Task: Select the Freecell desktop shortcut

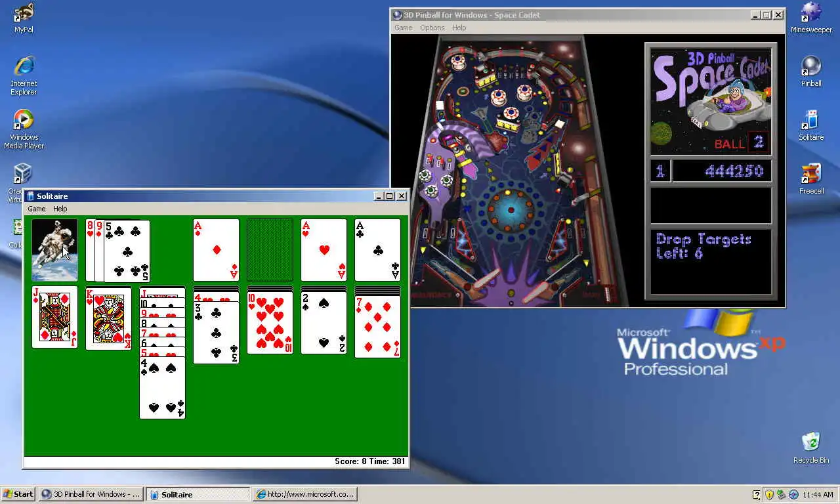Action: (x=811, y=179)
